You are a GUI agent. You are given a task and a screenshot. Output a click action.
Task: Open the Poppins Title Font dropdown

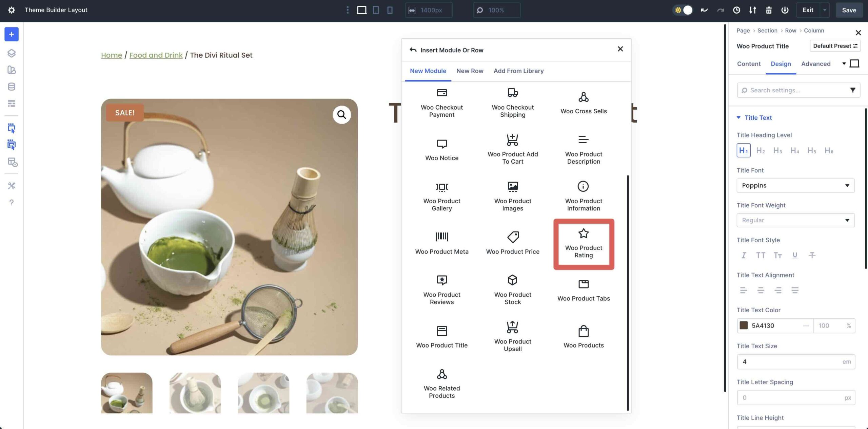point(795,185)
